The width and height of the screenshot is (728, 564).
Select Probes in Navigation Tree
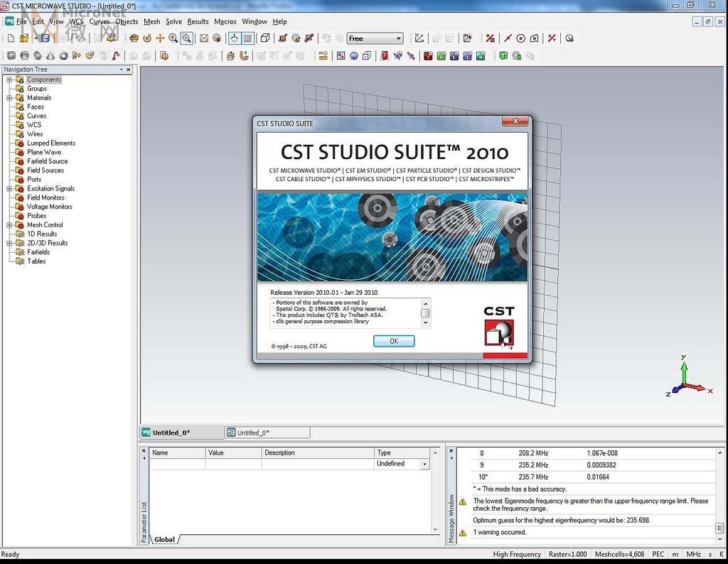tap(37, 216)
